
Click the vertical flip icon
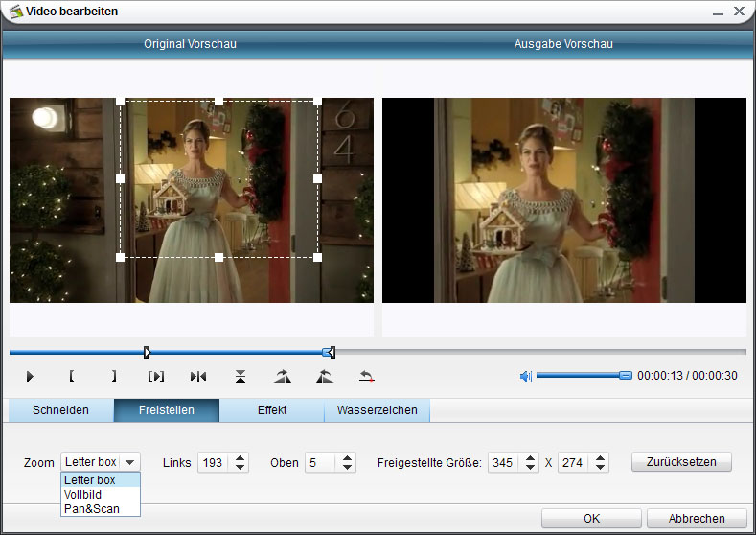point(241,376)
